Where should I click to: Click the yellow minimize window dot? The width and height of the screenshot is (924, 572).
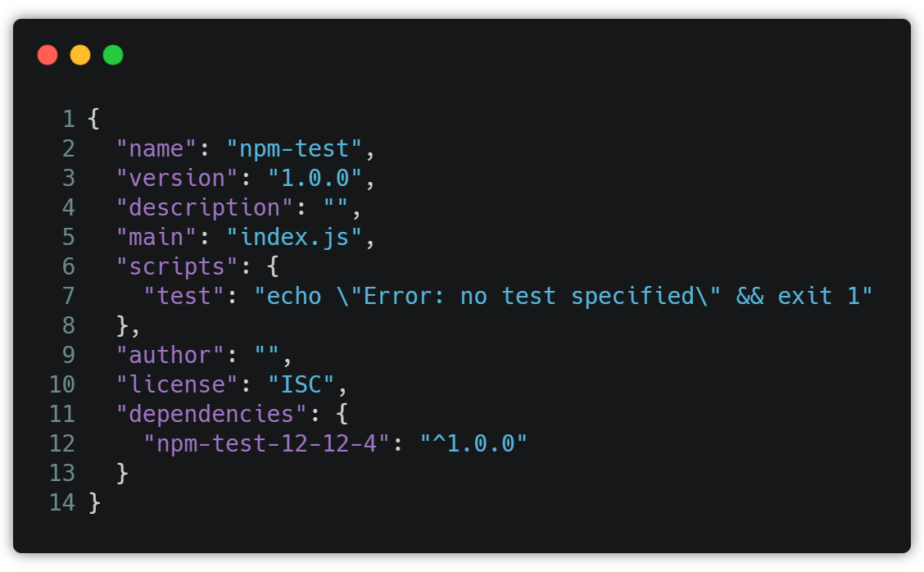80,55
